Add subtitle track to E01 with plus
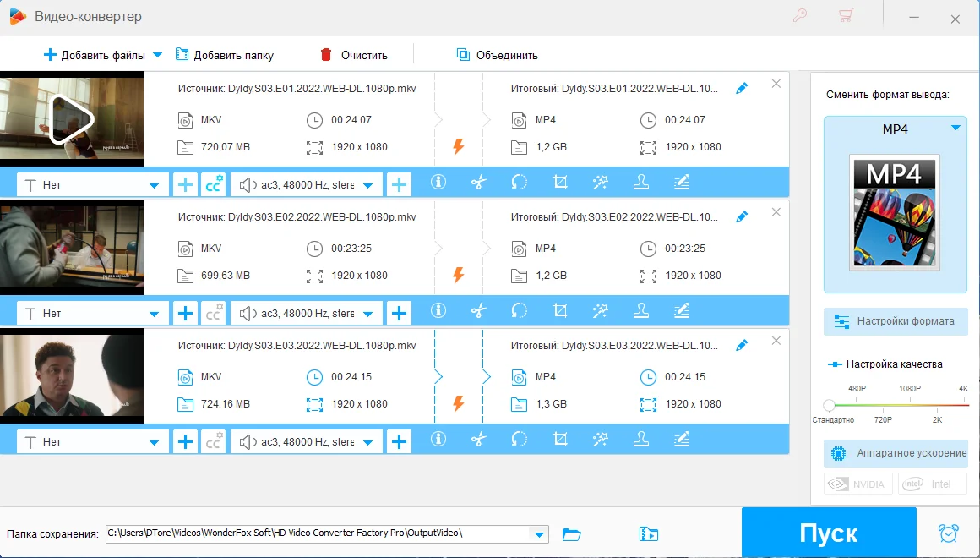The width and height of the screenshot is (980, 558). pos(185,184)
